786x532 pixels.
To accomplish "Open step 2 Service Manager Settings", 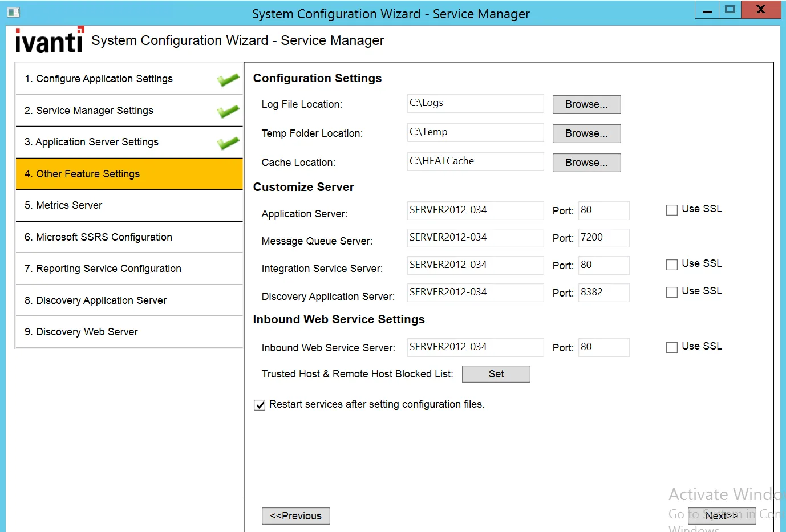I will [x=129, y=111].
